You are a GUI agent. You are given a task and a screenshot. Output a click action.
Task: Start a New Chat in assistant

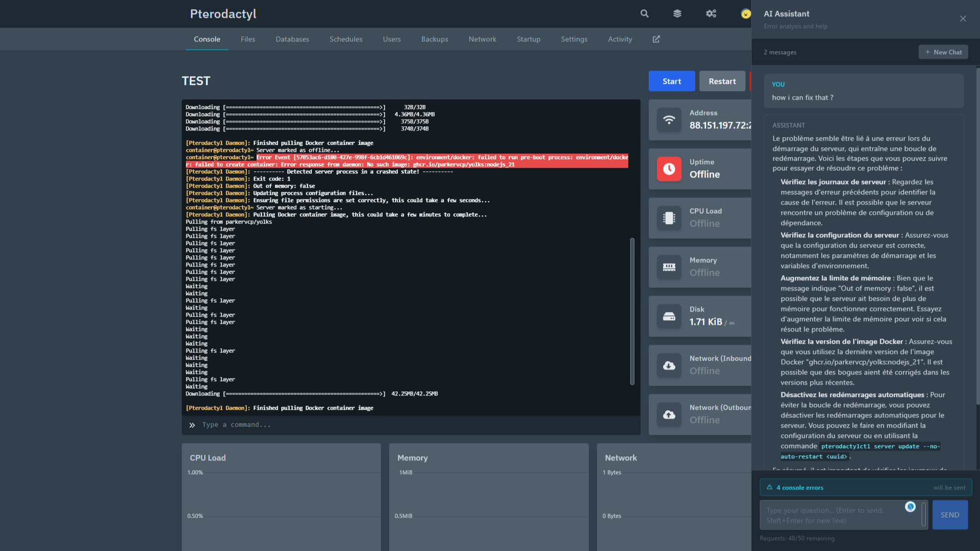pos(943,52)
